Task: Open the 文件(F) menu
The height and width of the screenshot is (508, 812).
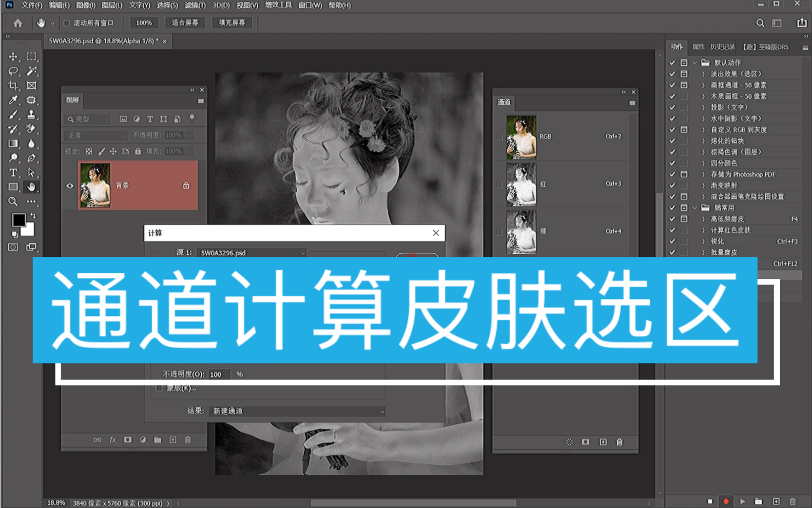Action: tap(32, 5)
